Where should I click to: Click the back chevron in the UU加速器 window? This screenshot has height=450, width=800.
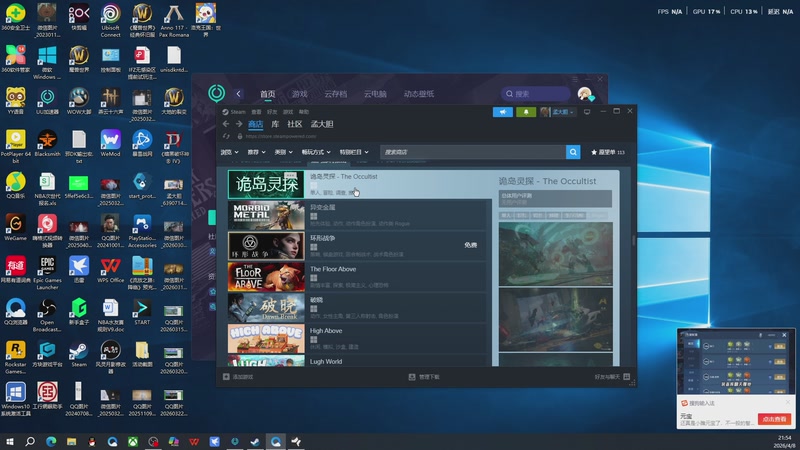coord(238,93)
